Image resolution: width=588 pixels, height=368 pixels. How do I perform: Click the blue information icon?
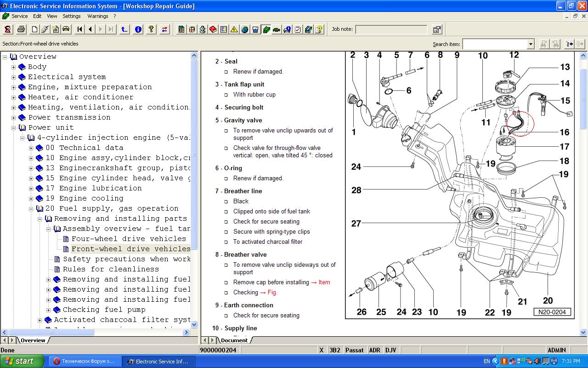[138, 29]
